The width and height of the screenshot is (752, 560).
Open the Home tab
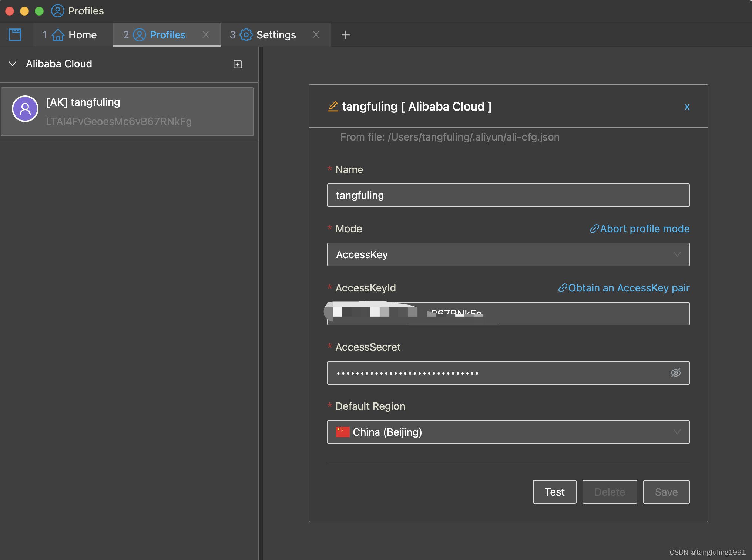(x=73, y=35)
